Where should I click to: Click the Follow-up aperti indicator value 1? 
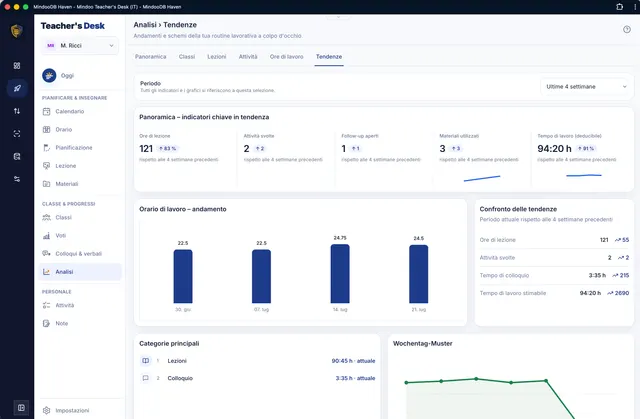[x=344, y=149]
